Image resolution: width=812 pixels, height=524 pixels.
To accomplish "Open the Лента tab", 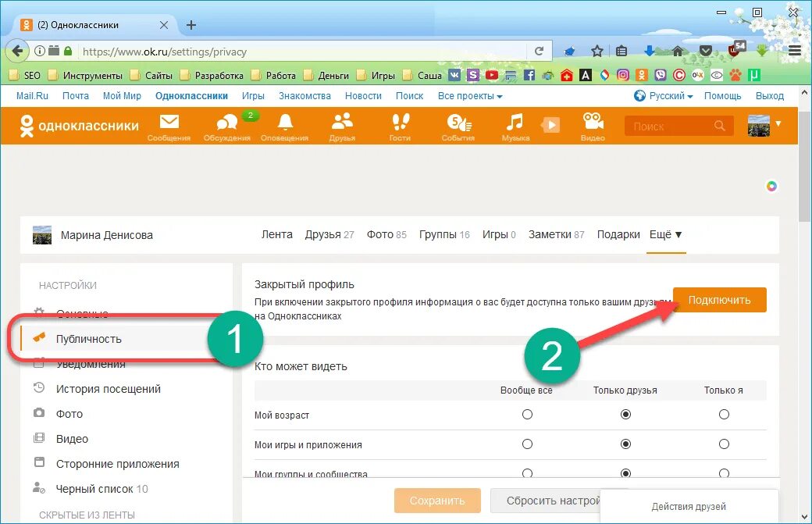I will tap(277, 234).
